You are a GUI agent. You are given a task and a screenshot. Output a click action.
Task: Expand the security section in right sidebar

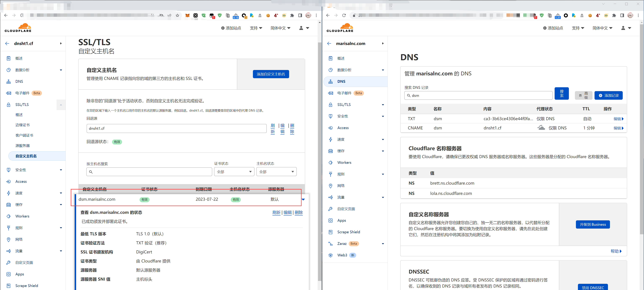pyautogui.click(x=383, y=116)
